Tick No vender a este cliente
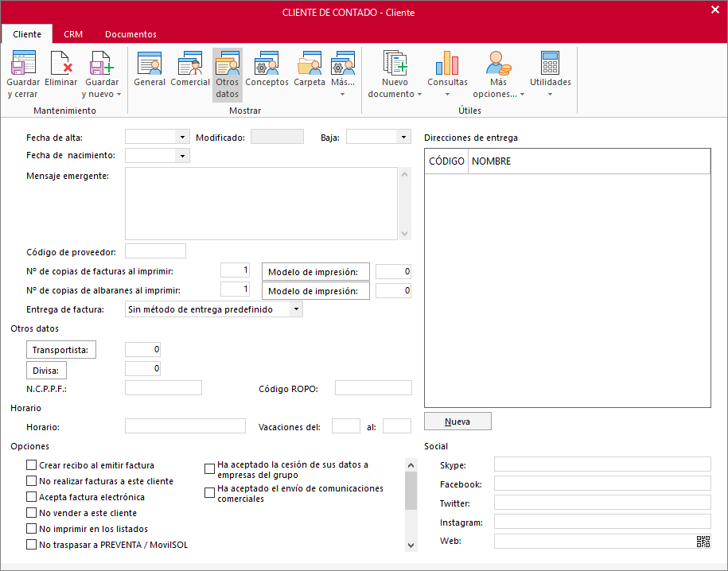 [x=32, y=513]
